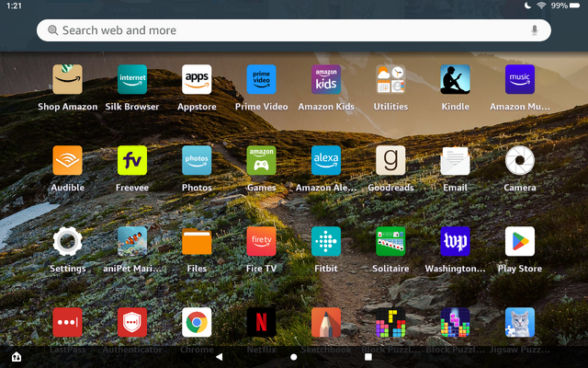Tap the Home circle navigation button
This screenshot has height=368, width=588.
click(294, 357)
